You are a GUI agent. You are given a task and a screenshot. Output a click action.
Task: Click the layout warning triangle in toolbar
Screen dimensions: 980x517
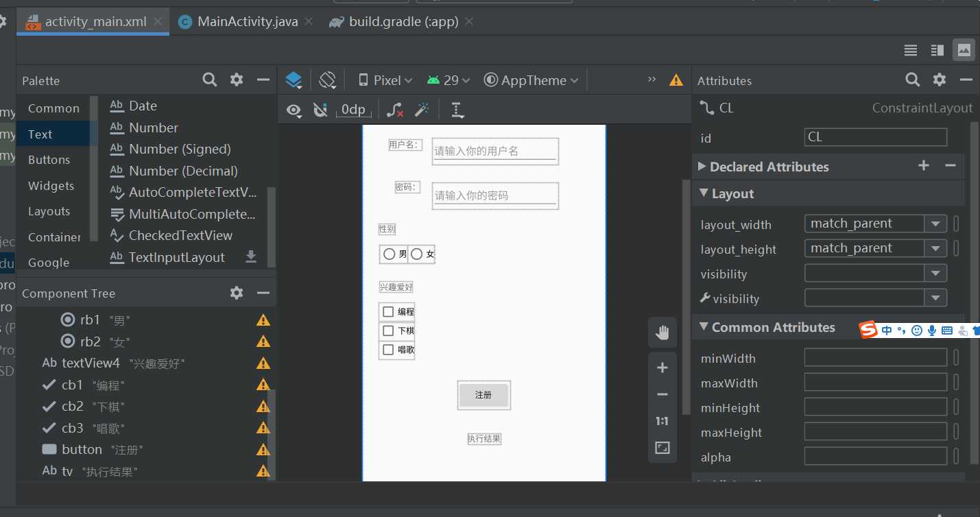(x=676, y=80)
